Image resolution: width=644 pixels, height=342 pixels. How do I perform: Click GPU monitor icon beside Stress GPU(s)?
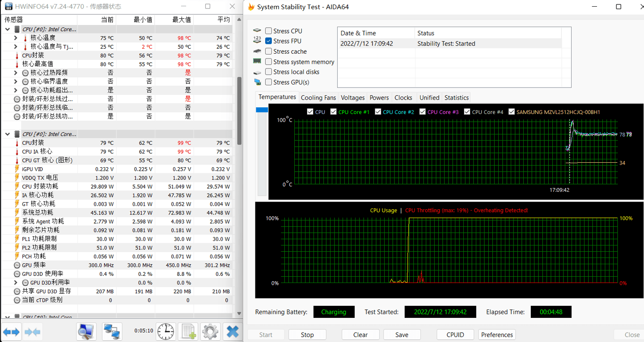pos(257,82)
